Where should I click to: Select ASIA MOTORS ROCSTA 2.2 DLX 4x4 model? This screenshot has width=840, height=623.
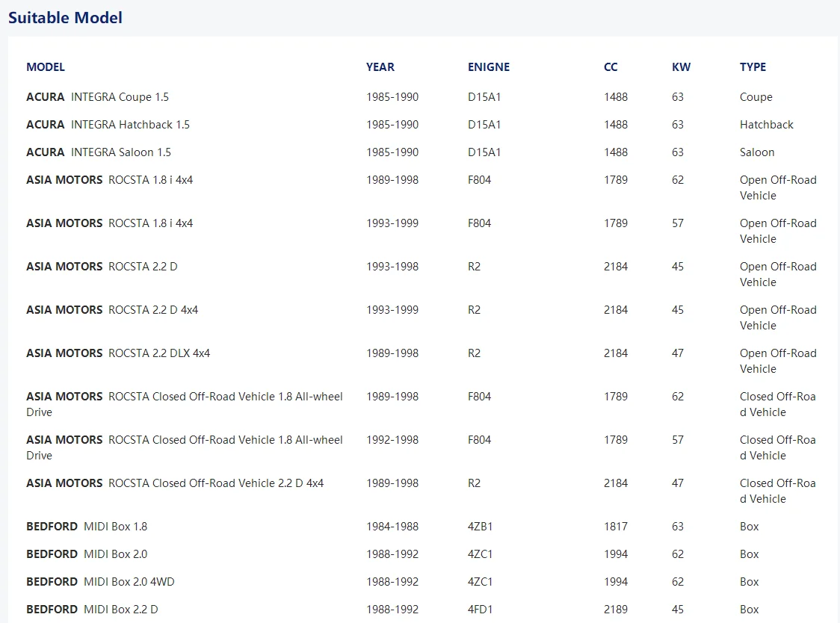tap(118, 353)
